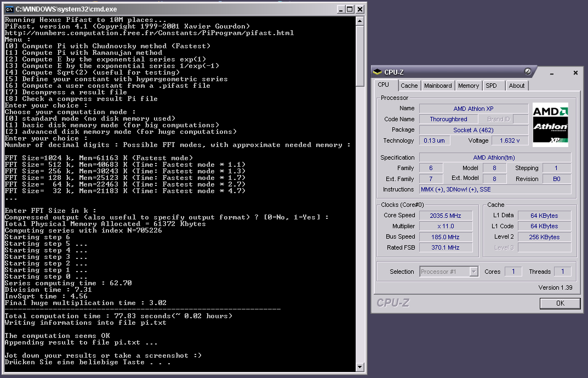Switch to the Mainboard tab
The width and height of the screenshot is (588, 378).
click(438, 86)
